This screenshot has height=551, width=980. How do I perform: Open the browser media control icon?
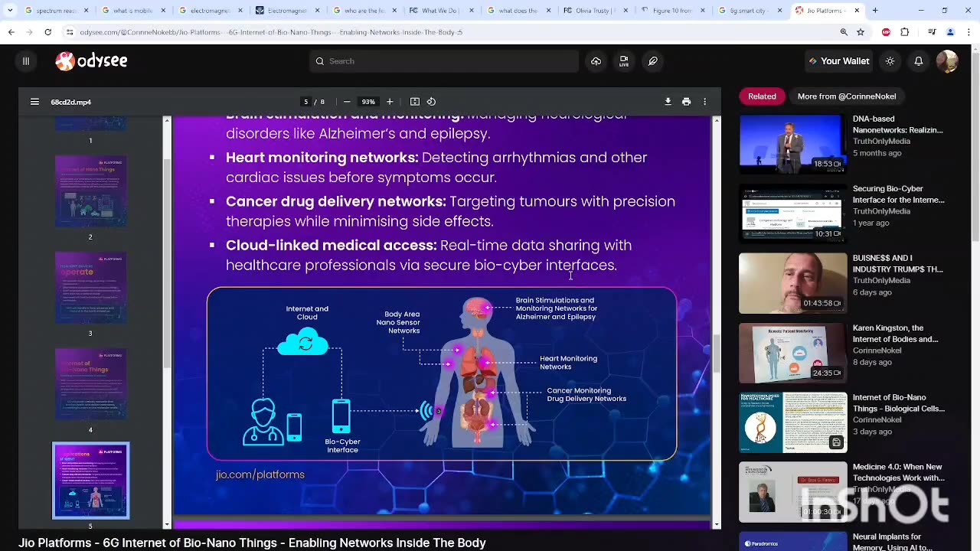[x=932, y=32]
